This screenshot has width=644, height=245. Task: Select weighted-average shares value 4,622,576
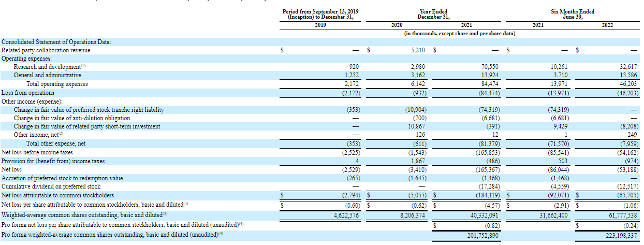[x=346, y=214]
